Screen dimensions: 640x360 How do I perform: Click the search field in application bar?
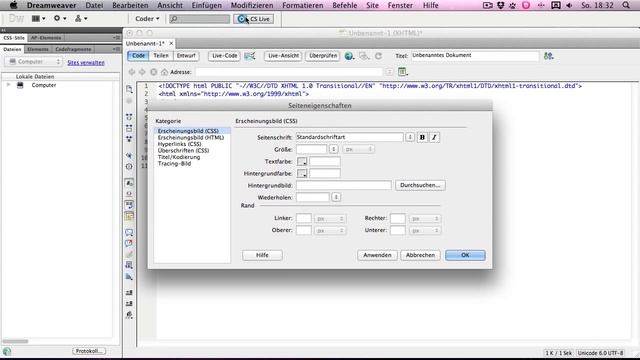(200, 19)
